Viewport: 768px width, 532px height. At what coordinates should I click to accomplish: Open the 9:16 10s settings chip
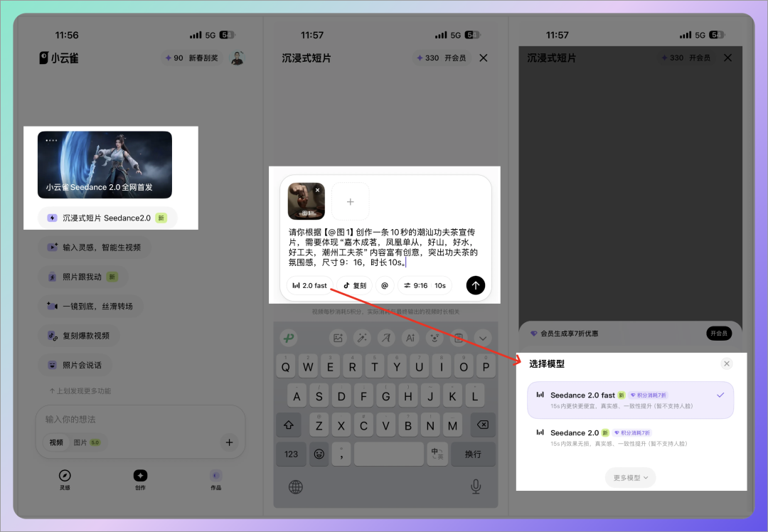[425, 285]
